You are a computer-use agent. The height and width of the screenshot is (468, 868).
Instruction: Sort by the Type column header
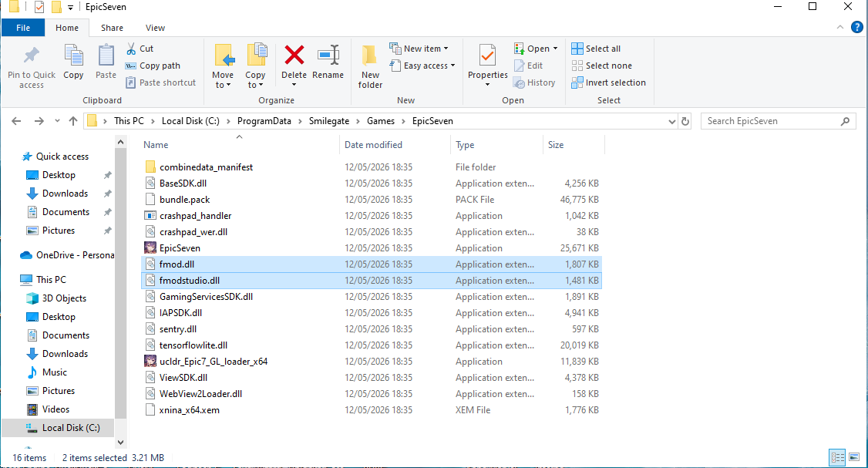(x=465, y=144)
